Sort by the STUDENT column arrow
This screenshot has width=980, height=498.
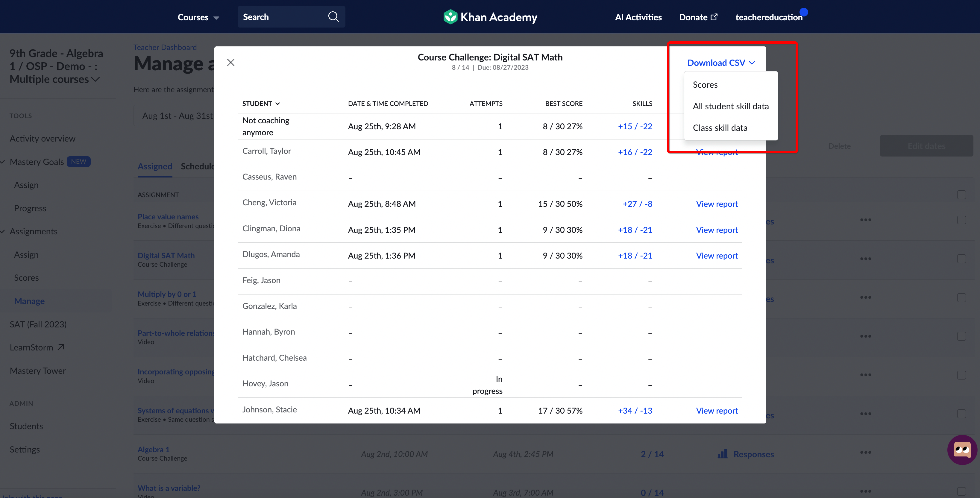[x=278, y=104]
